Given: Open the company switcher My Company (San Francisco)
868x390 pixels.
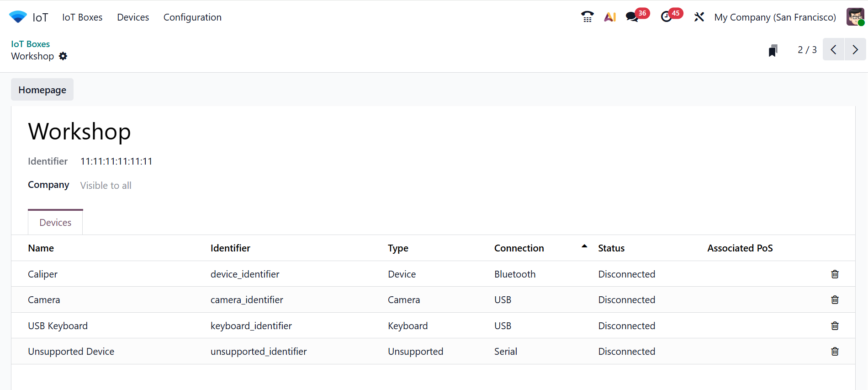Looking at the screenshot, I should click(x=775, y=17).
